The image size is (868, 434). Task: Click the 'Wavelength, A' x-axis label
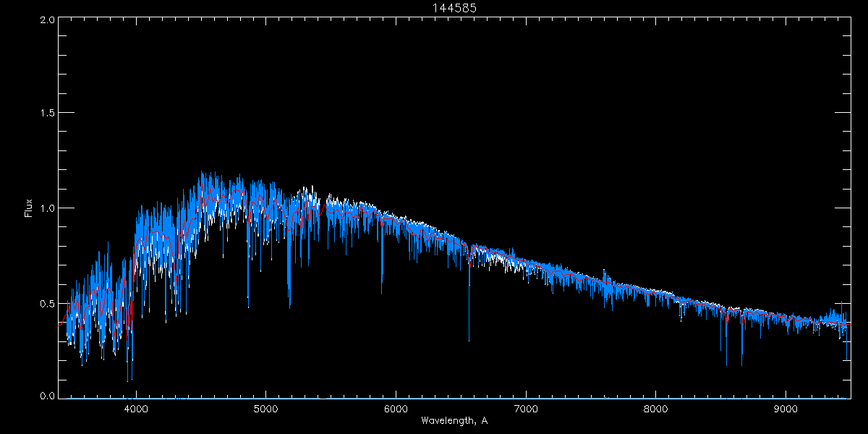pyautogui.click(x=453, y=421)
